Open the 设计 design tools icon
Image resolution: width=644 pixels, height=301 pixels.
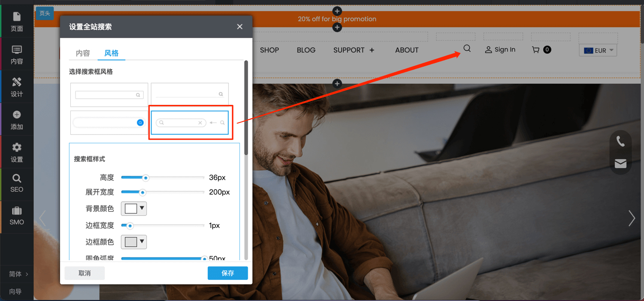(x=17, y=87)
